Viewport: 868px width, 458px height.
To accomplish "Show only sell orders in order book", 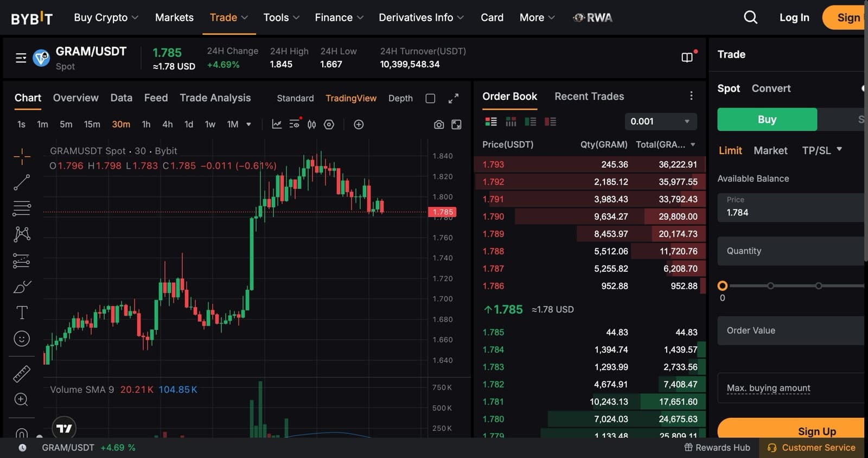I will pyautogui.click(x=550, y=122).
